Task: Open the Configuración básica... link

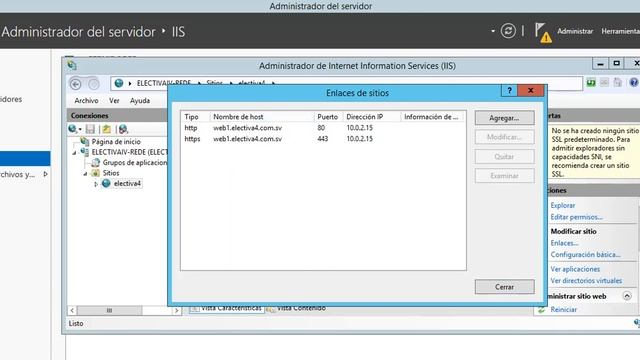Action: (586, 255)
